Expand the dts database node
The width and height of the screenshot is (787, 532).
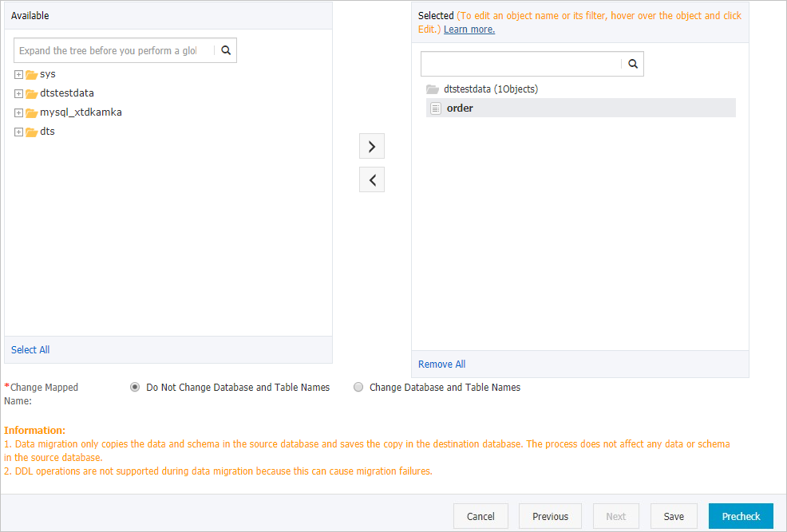[18, 131]
